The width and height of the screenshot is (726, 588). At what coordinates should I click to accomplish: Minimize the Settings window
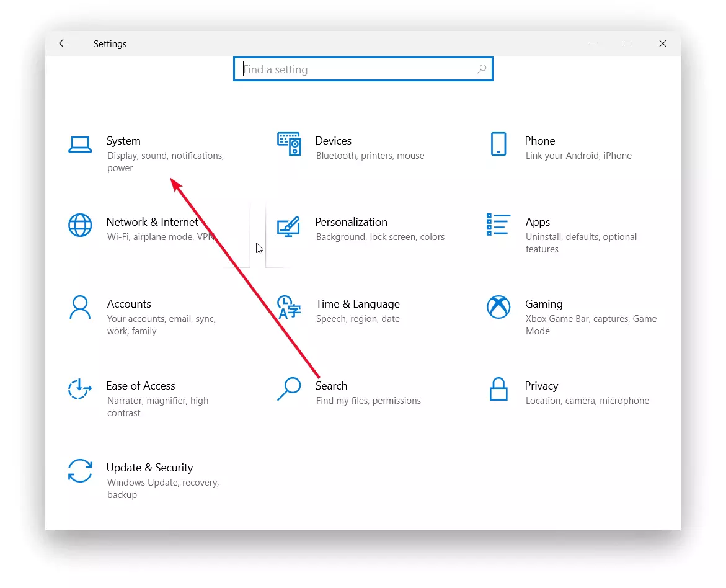[x=592, y=43]
